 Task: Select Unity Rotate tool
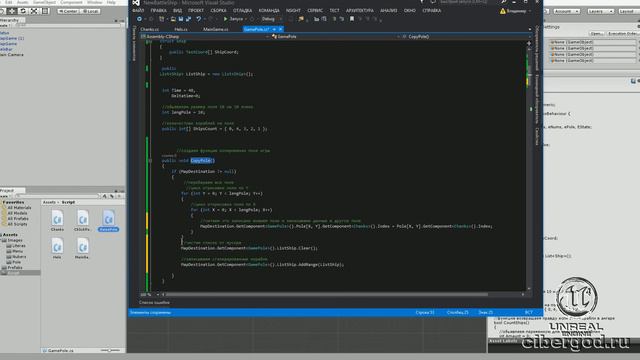coord(23,11)
